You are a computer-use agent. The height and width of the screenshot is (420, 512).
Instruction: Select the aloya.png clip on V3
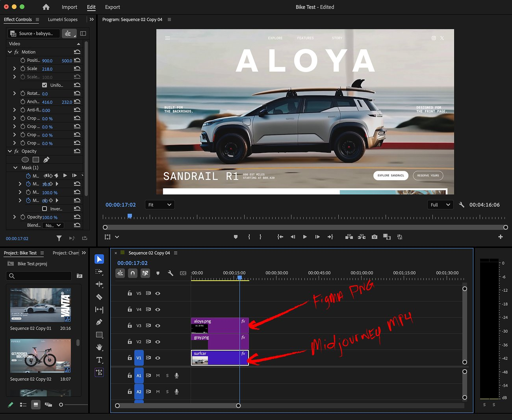click(x=220, y=326)
